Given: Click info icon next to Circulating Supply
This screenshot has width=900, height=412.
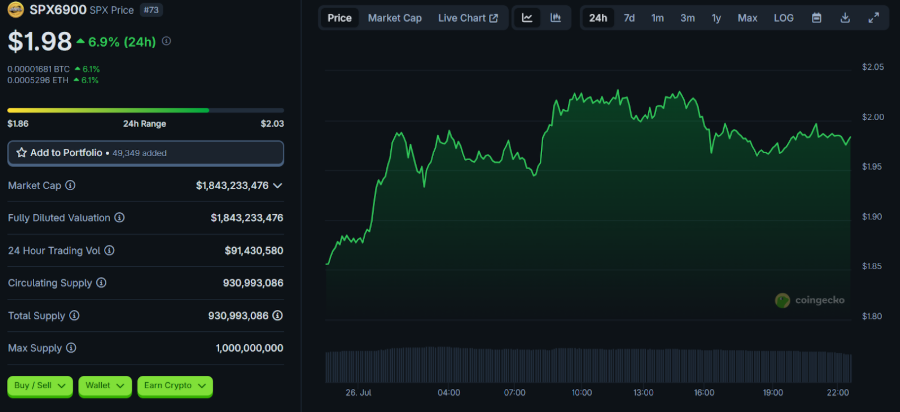Looking at the screenshot, I should 100,283.
